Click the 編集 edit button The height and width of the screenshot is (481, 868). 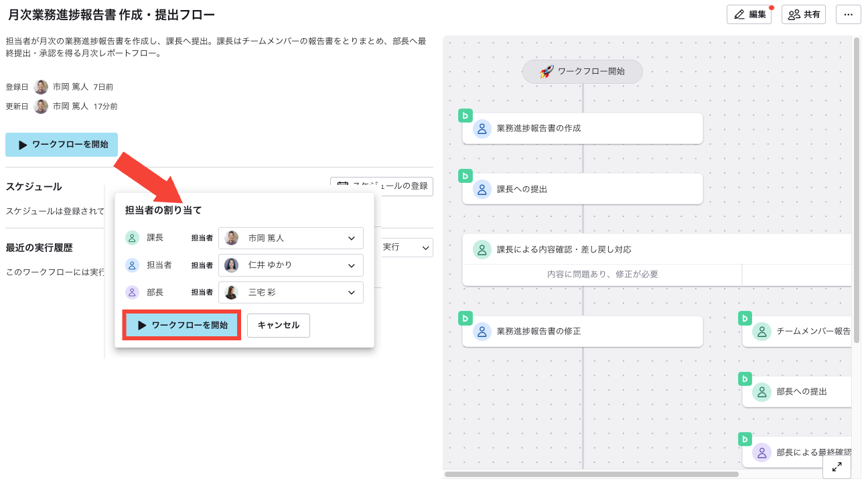(749, 14)
